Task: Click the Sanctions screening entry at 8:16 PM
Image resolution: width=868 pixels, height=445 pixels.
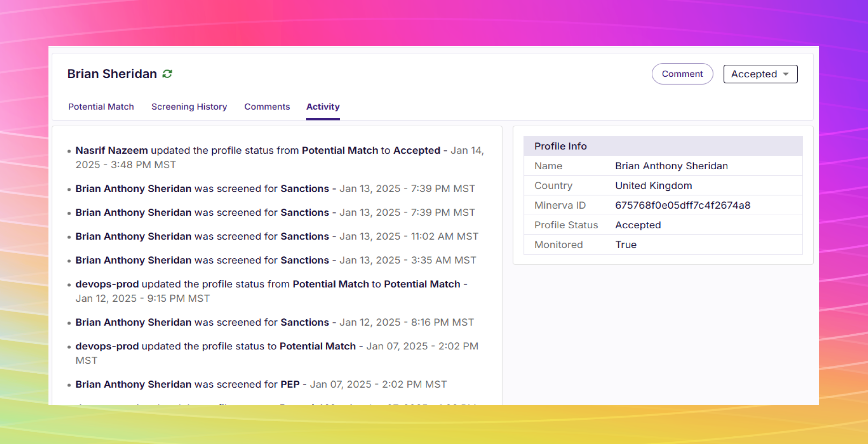Action: (274, 322)
